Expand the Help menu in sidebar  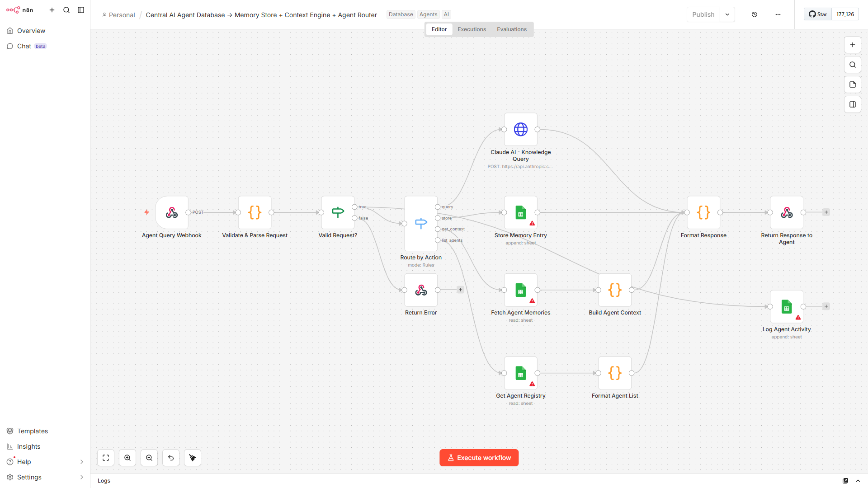pos(23,462)
